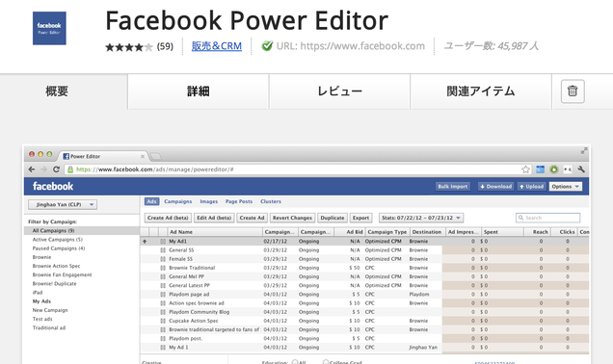613x364 pixels.
Task: Close the Power Editor browser tab
Action: (143, 156)
